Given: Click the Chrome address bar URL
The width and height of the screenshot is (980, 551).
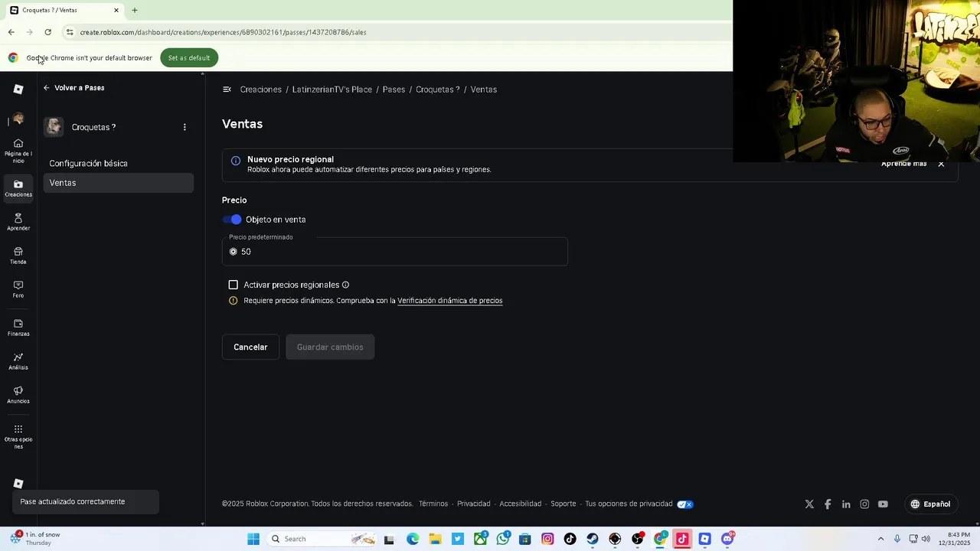Looking at the screenshot, I should click(224, 32).
